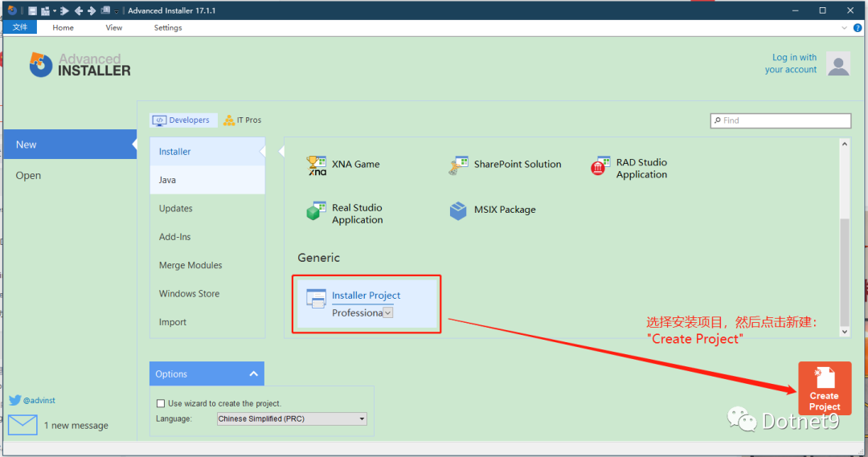Choose the SharePoint Solution project icon
The height and width of the screenshot is (457, 868).
point(458,165)
